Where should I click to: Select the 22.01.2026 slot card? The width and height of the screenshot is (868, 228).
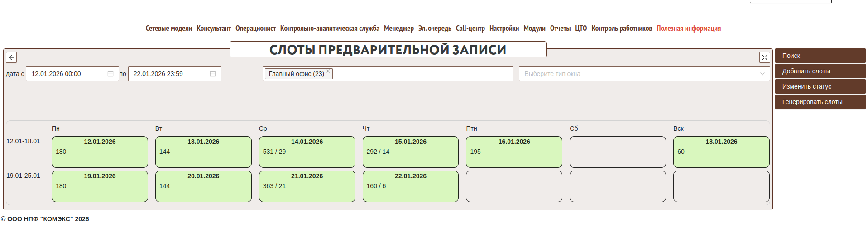point(410,186)
